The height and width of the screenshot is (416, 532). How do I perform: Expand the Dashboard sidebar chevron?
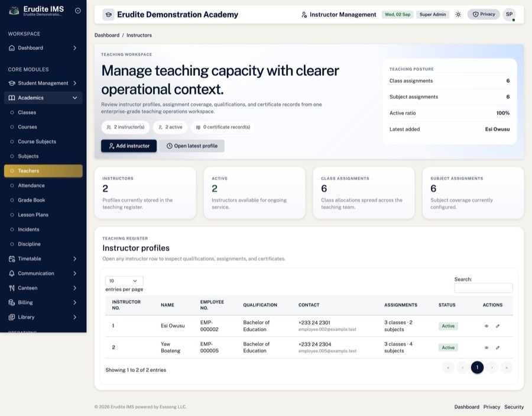[74, 48]
